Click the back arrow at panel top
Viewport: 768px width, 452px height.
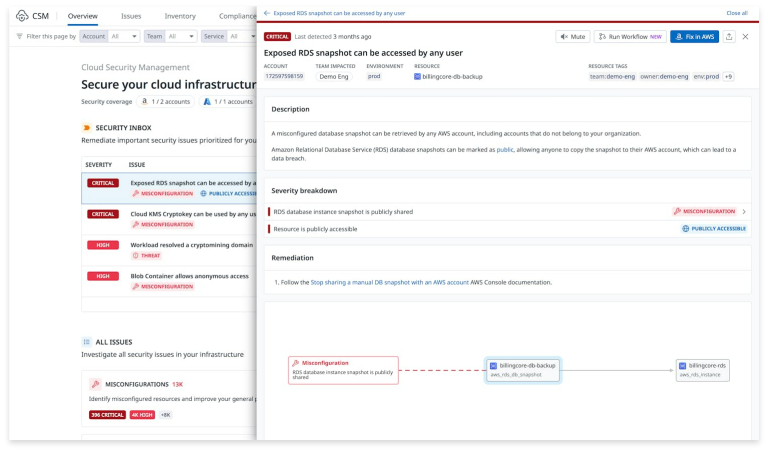pos(267,14)
